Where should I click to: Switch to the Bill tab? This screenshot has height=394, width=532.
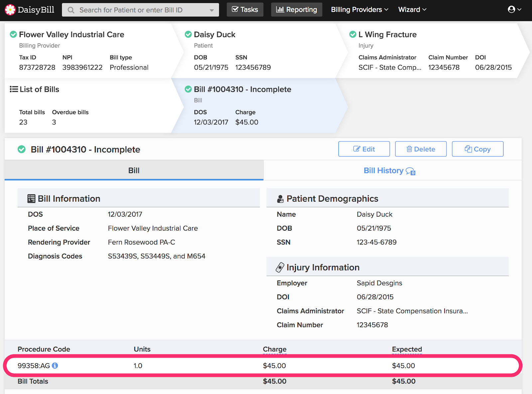coord(134,170)
